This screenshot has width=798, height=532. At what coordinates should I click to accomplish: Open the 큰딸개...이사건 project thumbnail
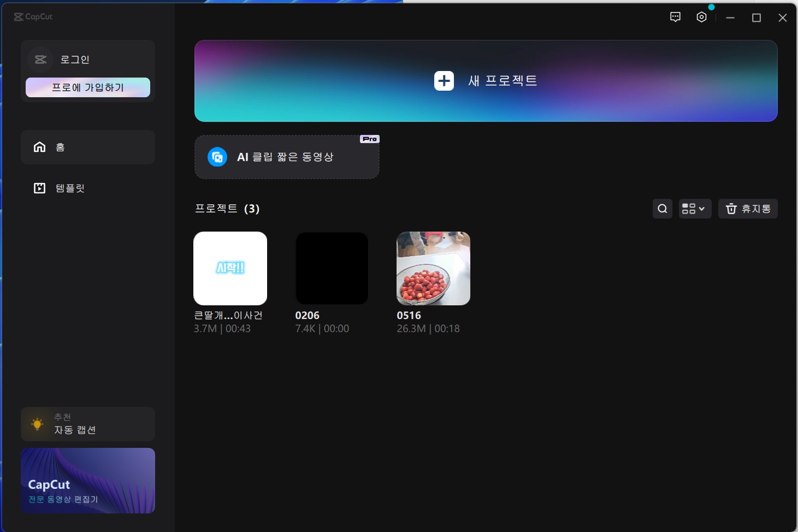[230, 268]
